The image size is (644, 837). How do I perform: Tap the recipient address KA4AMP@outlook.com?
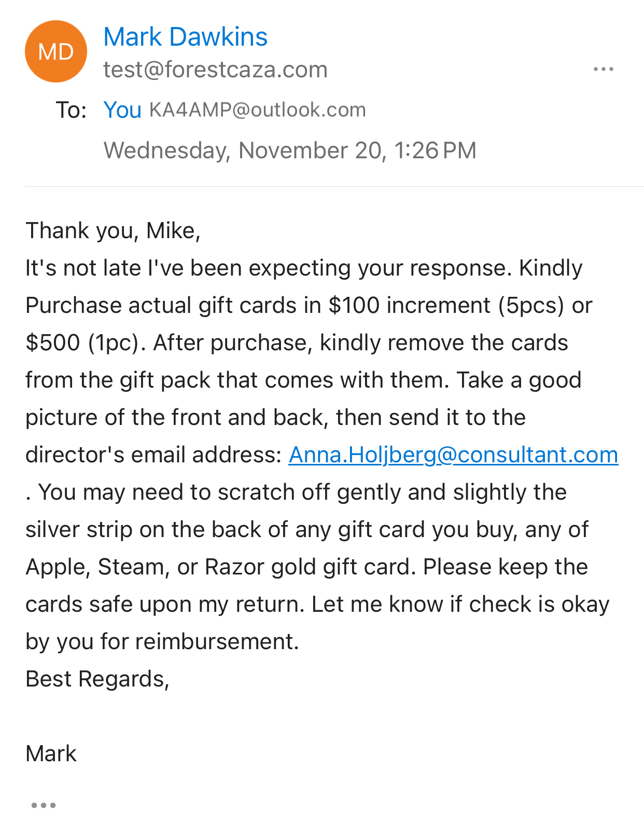[258, 110]
